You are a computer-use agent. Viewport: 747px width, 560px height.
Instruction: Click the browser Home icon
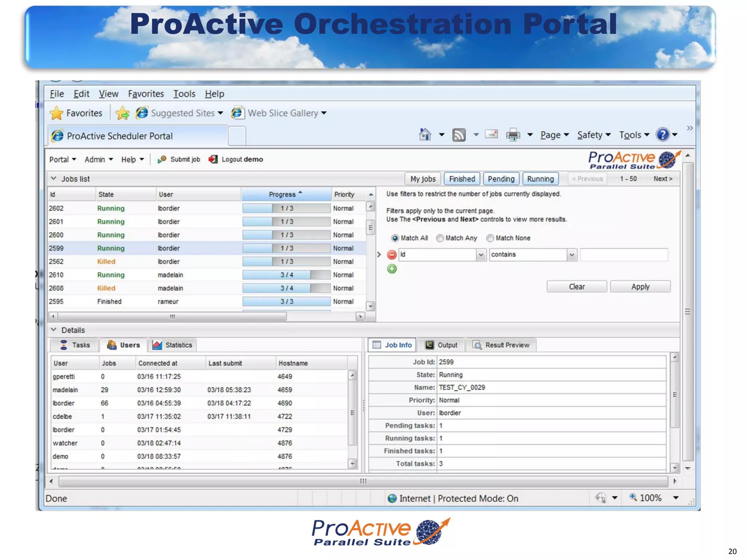pos(425,135)
